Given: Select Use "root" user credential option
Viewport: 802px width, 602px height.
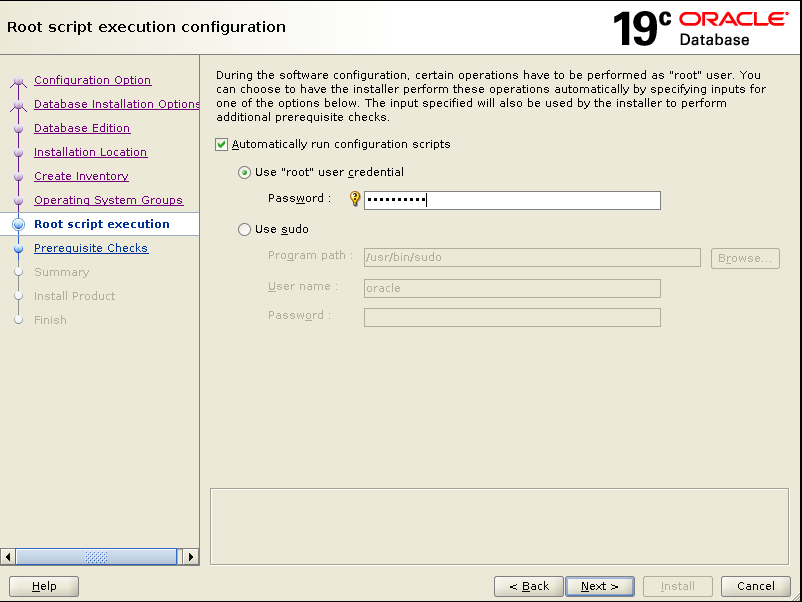Looking at the screenshot, I should click(x=244, y=172).
